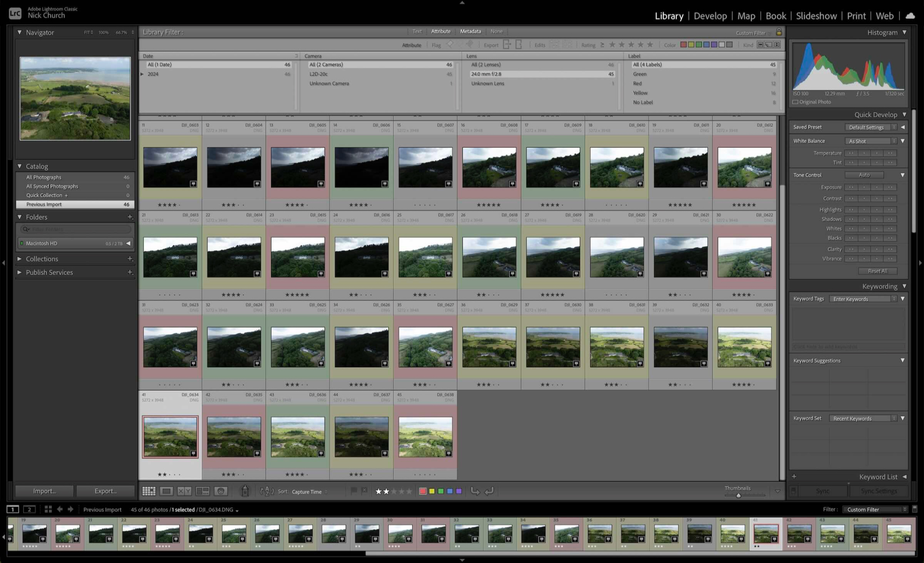Open Compare view (X|Y) icon
This screenshot has width=924, height=563.
tap(184, 491)
